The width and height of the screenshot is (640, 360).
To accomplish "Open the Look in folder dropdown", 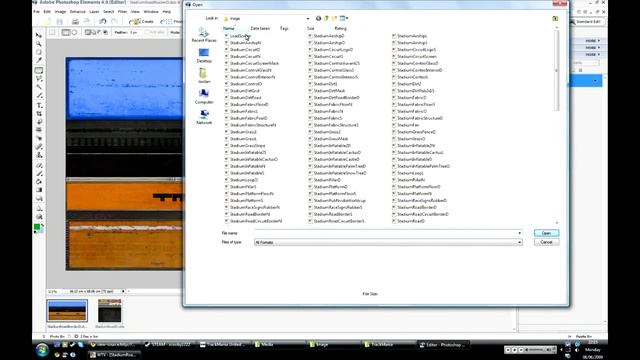I will (308, 18).
